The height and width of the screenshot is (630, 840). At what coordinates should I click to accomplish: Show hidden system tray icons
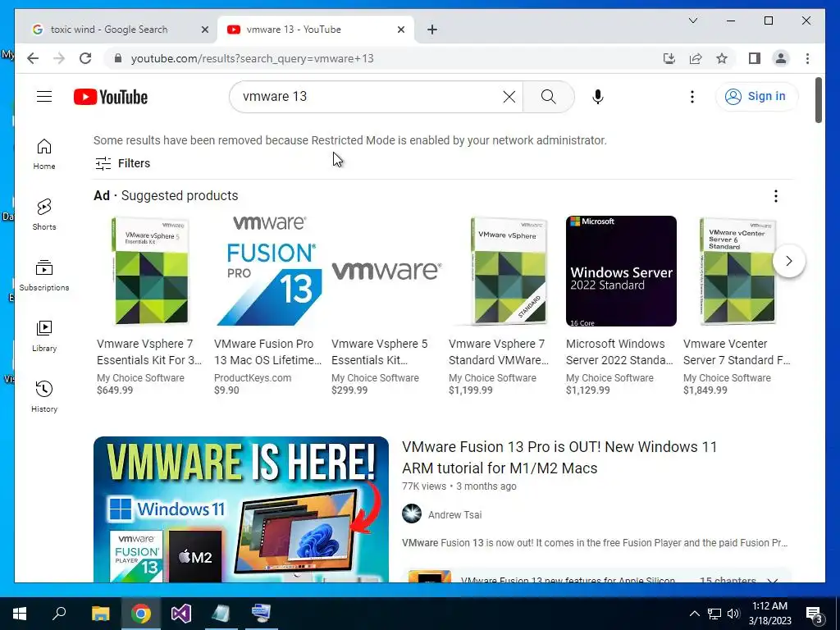point(694,614)
